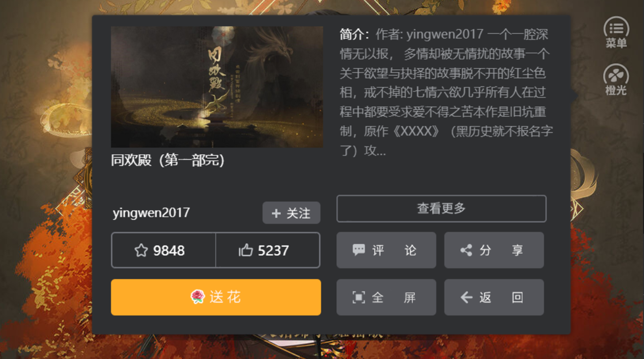Viewport: 644px width, 359px height.
Task: Click the fullscreen frame icon
Action: [359, 297]
